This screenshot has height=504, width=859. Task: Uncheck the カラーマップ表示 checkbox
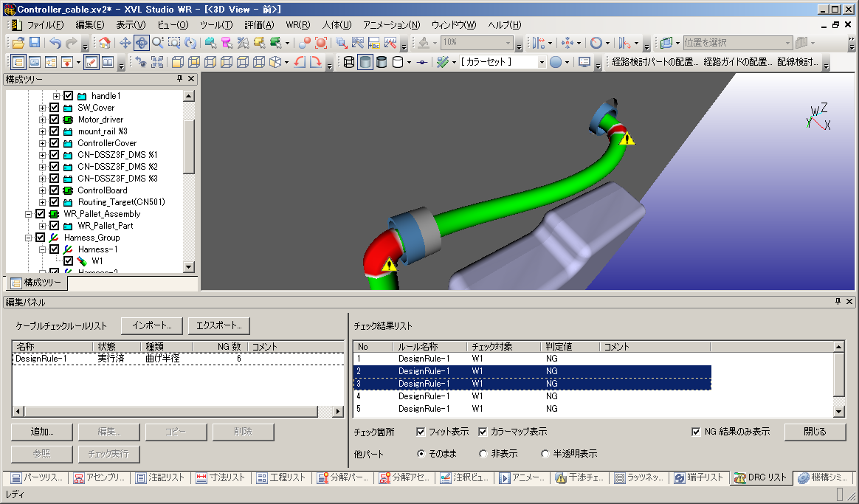click(x=483, y=432)
